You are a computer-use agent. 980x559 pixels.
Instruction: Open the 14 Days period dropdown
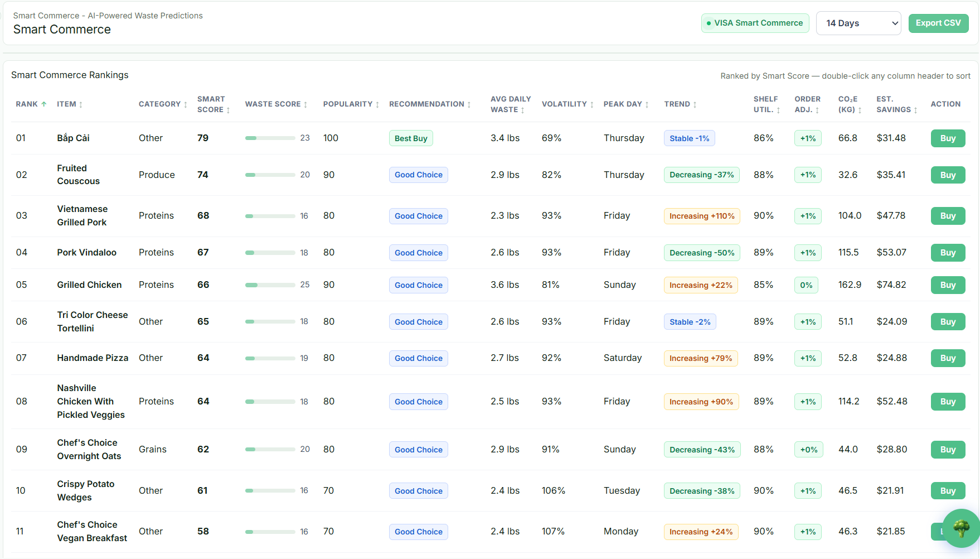click(858, 23)
